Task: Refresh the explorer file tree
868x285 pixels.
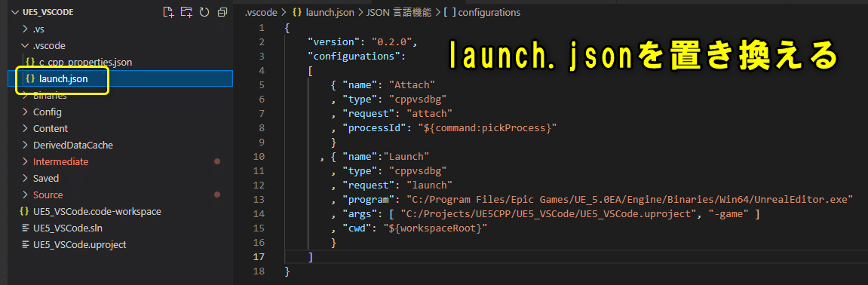Action: click(x=204, y=11)
